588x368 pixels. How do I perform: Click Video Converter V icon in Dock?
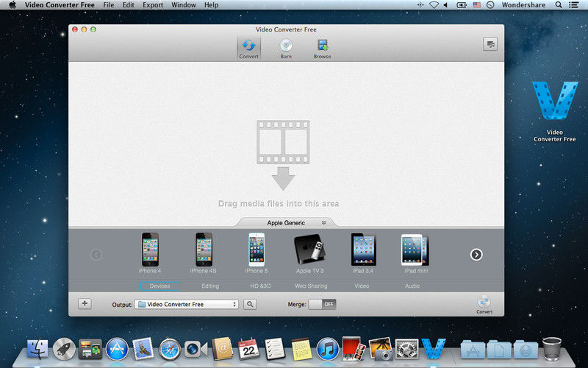coord(434,348)
